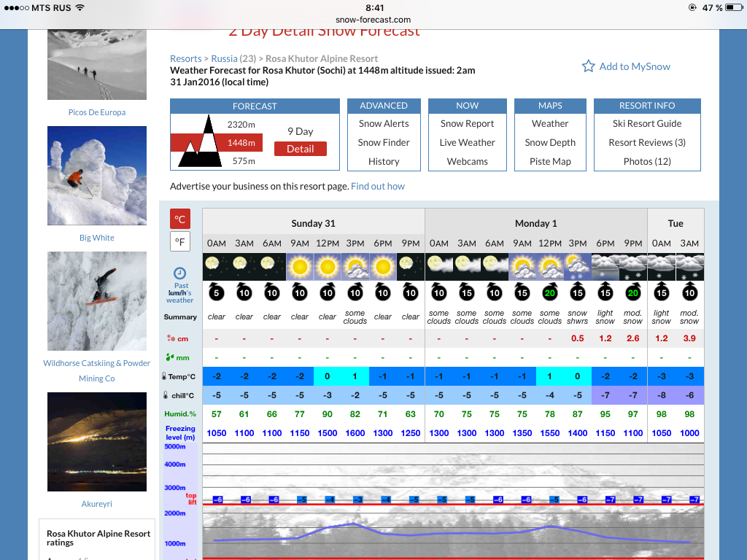
Task: View the Piste Map
Action: [550, 161]
